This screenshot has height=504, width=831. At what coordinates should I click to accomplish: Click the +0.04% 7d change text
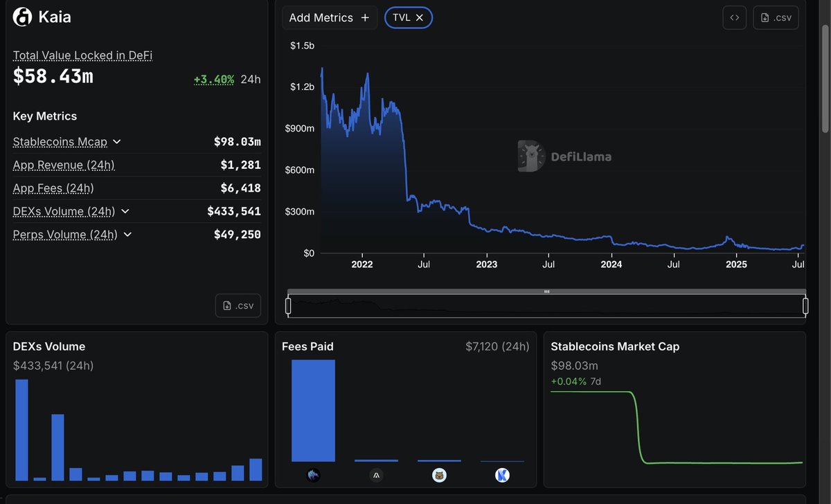575,381
